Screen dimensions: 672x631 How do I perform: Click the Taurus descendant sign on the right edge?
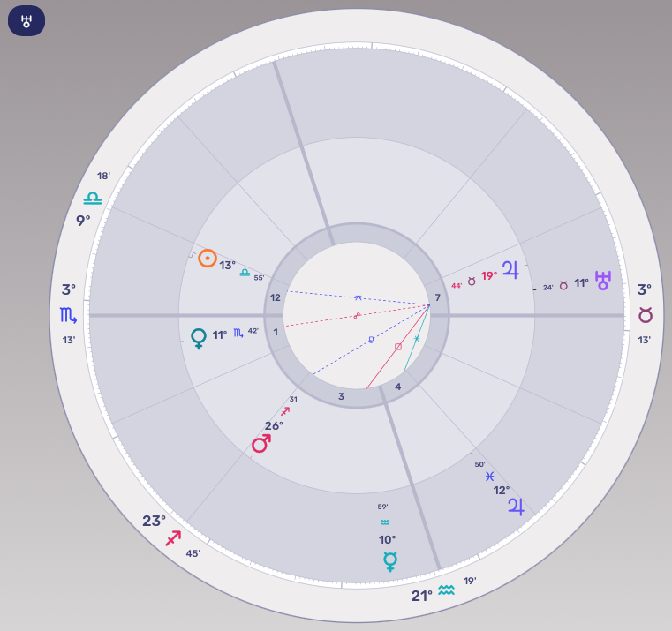click(646, 315)
